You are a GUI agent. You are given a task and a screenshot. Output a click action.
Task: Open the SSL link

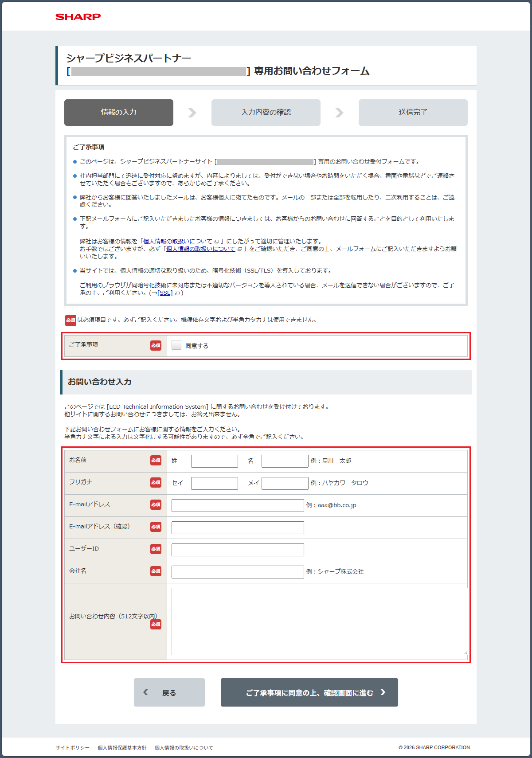point(165,293)
